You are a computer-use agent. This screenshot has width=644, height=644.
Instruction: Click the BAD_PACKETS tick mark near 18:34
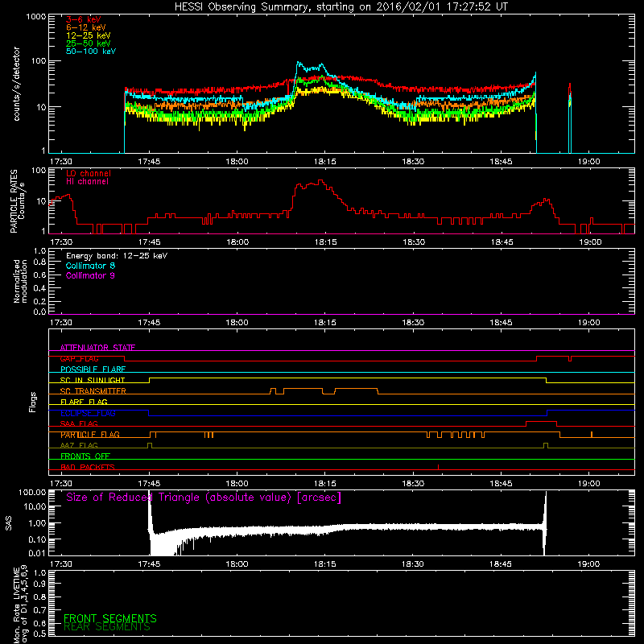tap(438, 467)
